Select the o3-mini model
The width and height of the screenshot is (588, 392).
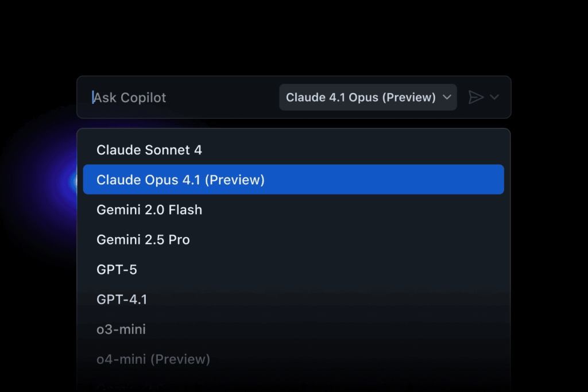coord(121,329)
